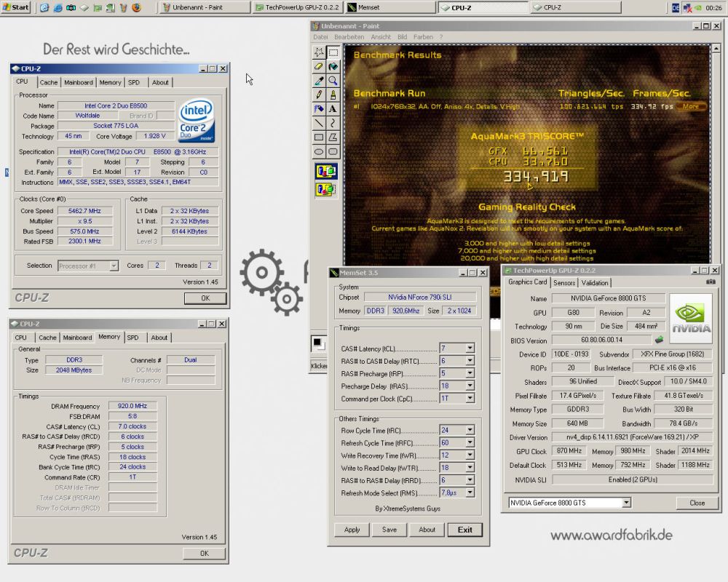Open the RAS# Precharge (tRP) dropdown in MemSet
Image resolution: width=728 pixels, height=582 pixels.
click(x=470, y=373)
